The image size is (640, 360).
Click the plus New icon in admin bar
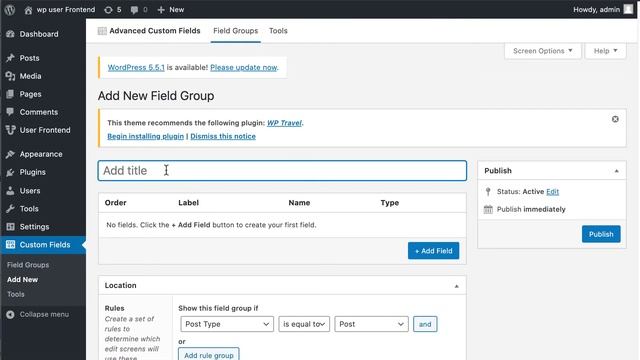[x=161, y=10]
